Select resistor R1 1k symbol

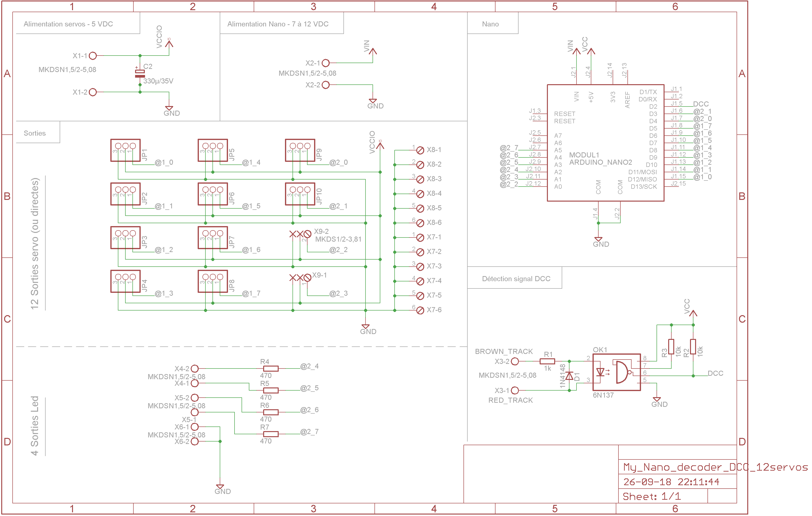click(x=547, y=361)
